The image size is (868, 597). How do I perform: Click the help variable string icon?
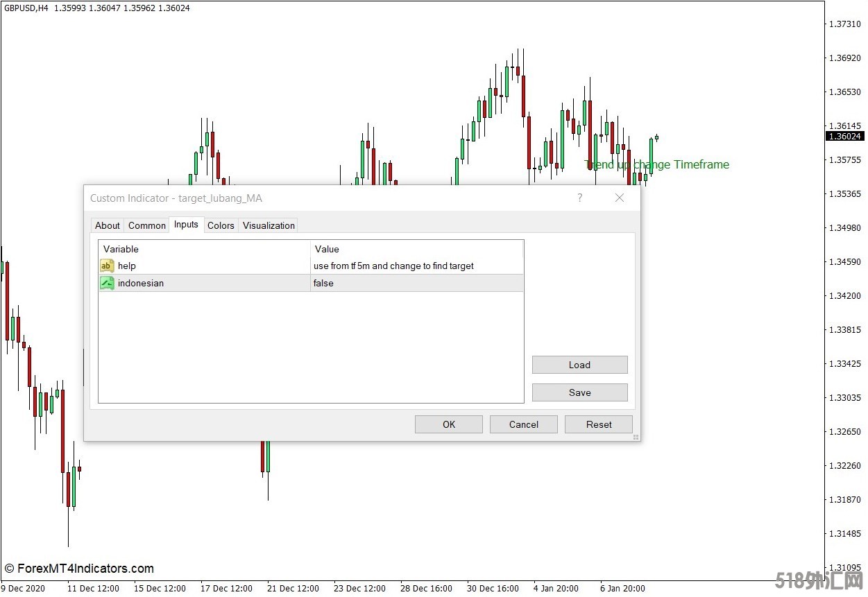(107, 266)
